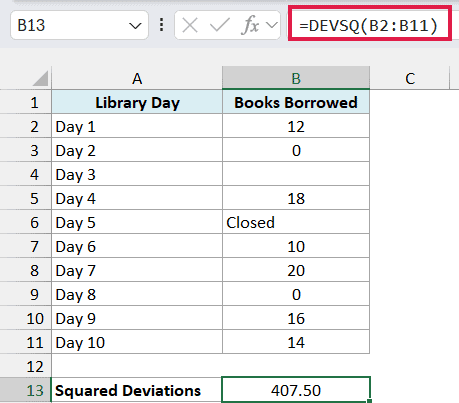This screenshot has width=459, height=403.
Task: Select the 'Day 1' cell
Action: point(137,126)
